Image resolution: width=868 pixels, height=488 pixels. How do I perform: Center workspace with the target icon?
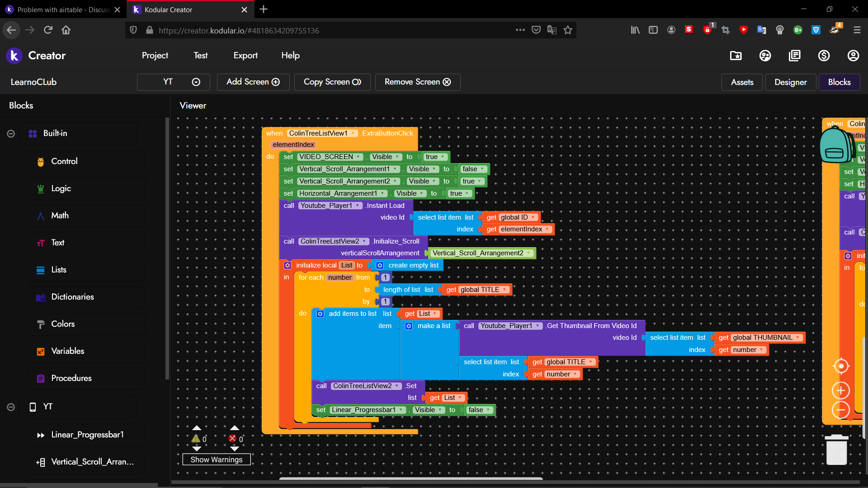tap(841, 366)
